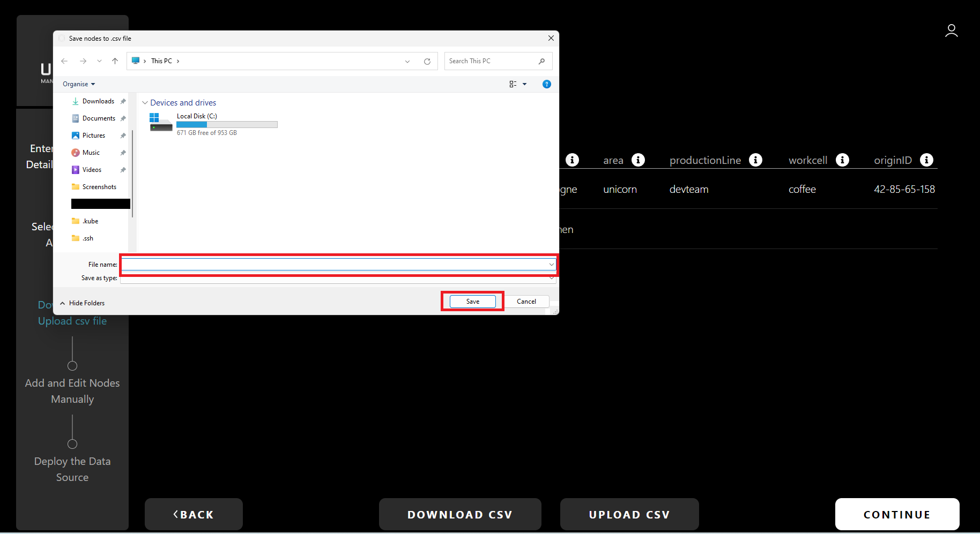Click the Search This PC field
Image resolution: width=980 pixels, height=534 pixels.
(492, 61)
